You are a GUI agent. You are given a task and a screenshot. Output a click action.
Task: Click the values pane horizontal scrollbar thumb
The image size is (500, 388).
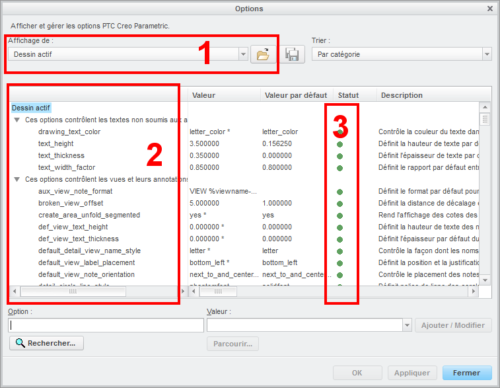(x=218, y=292)
